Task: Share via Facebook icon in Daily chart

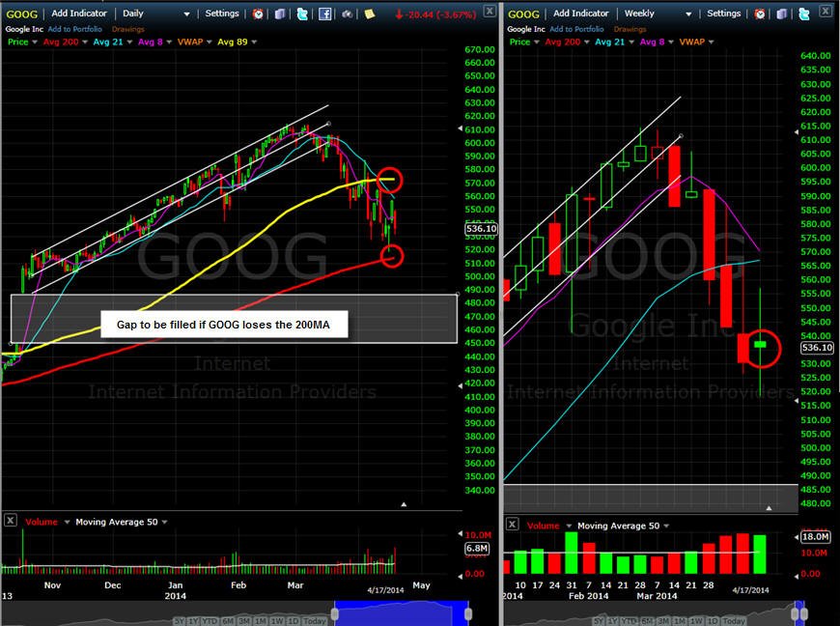Action: (324, 14)
